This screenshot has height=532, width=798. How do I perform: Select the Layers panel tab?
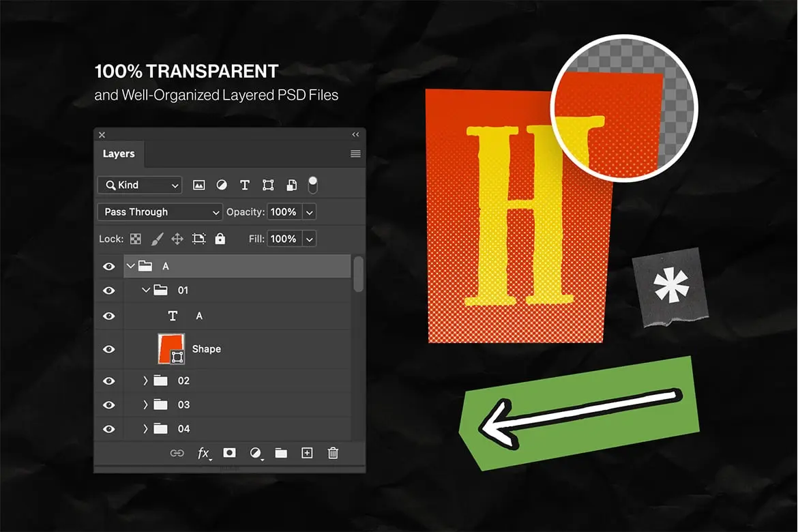[x=119, y=153]
